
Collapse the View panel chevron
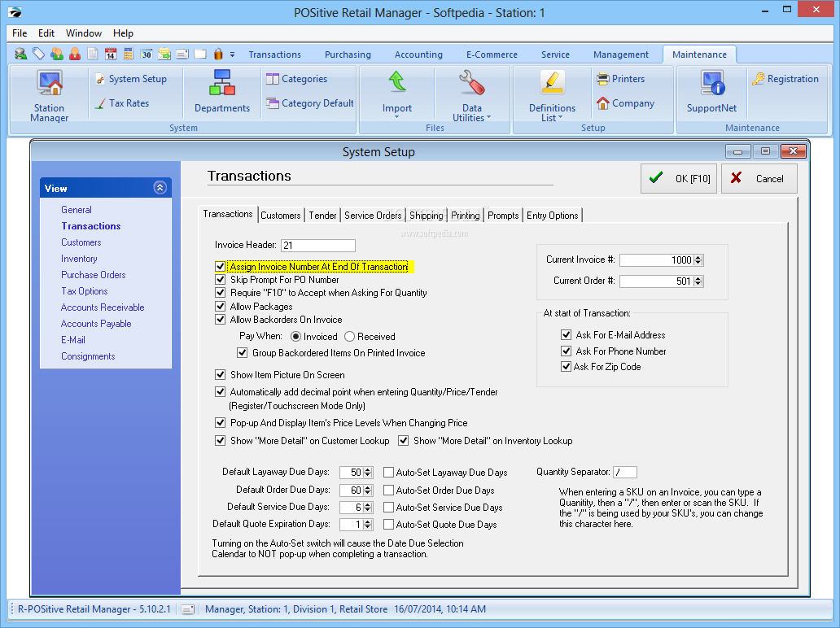click(x=160, y=187)
